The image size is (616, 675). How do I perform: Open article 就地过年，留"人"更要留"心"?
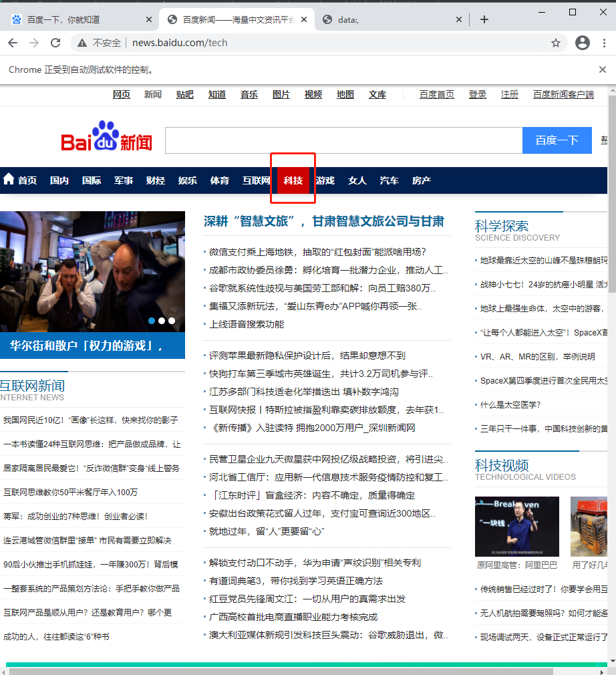(267, 532)
